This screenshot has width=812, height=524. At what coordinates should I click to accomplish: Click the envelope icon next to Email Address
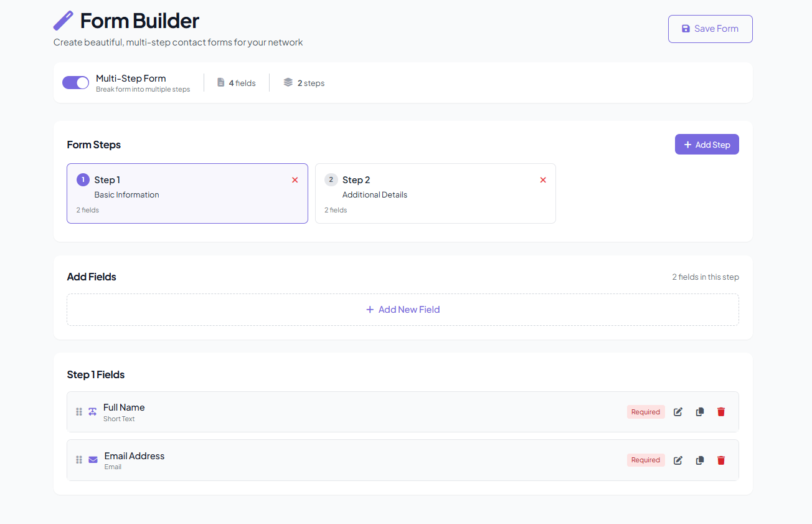[x=92, y=460]
